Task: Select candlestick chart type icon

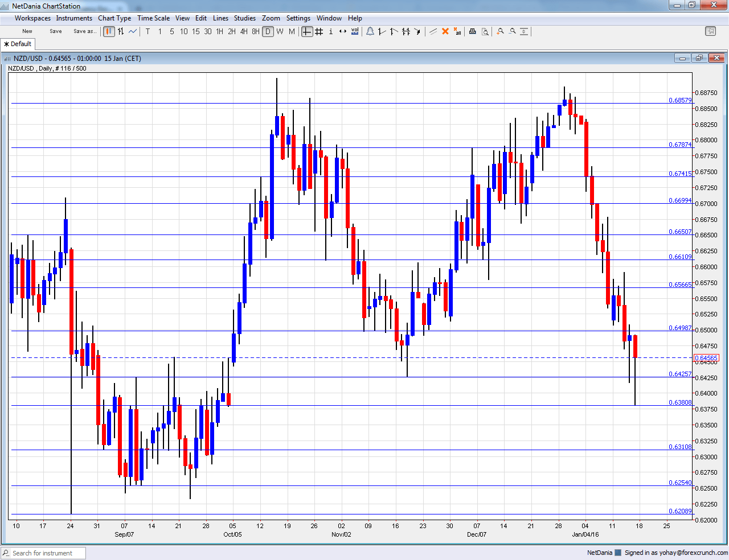Action: click(x=109, y=31)
